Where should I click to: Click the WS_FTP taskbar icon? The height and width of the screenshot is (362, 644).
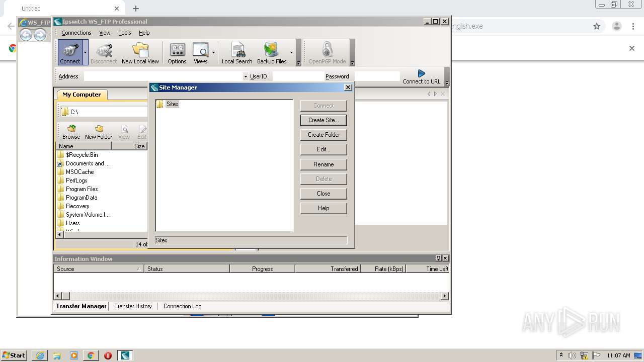pos(125,355)
